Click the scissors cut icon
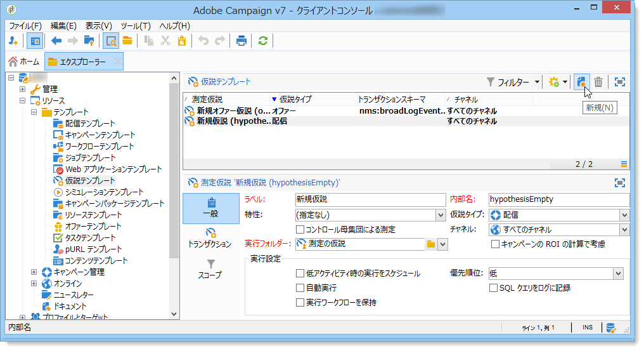Image resolution: width=644 pixels, height=351 pixels. point(165,41)
